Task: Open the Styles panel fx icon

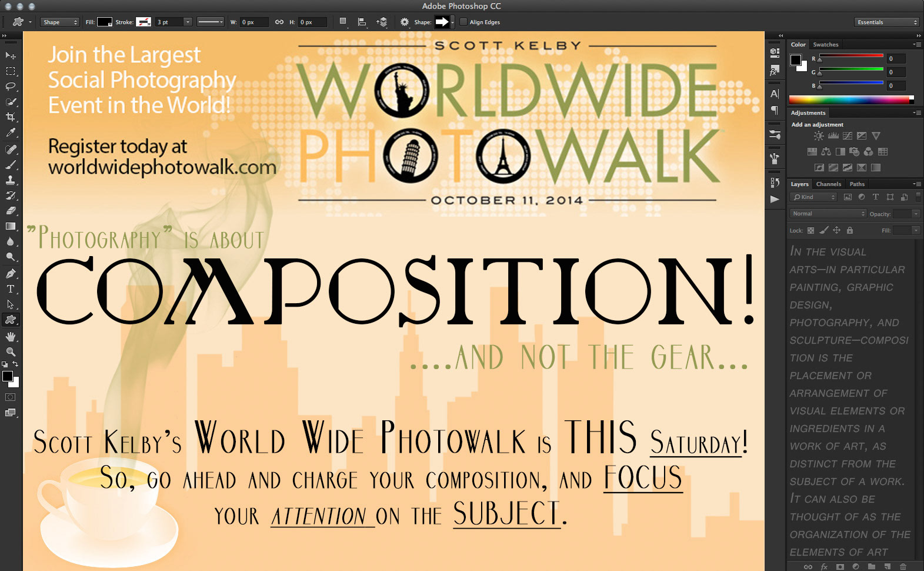Action: tap(775, 70)
